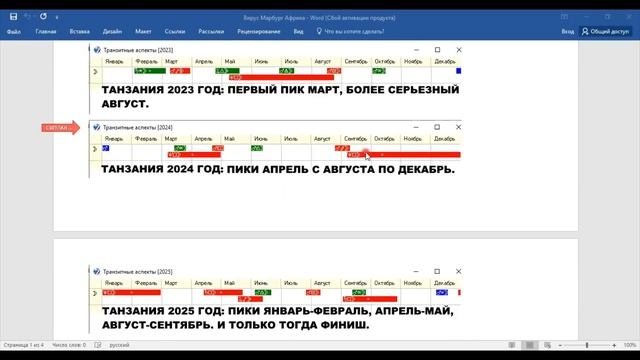Image resolution: width=640 pixels, height=360 pixels.
Task: Restore down the Word window
Action: (x=608, y=17)
